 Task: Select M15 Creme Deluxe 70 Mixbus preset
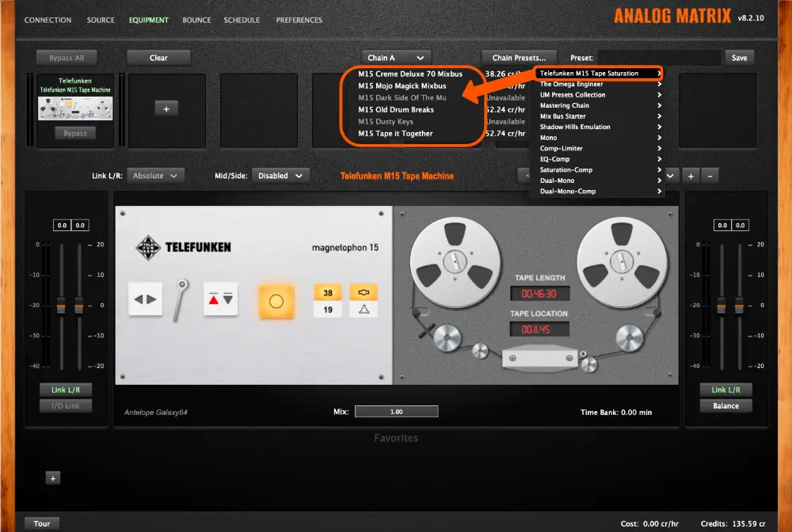[410, 74]
